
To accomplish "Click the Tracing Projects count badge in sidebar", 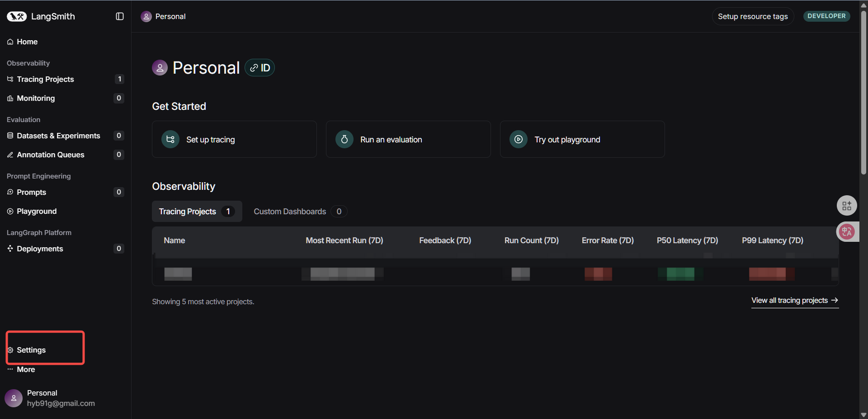I will (x=119, y=79).
